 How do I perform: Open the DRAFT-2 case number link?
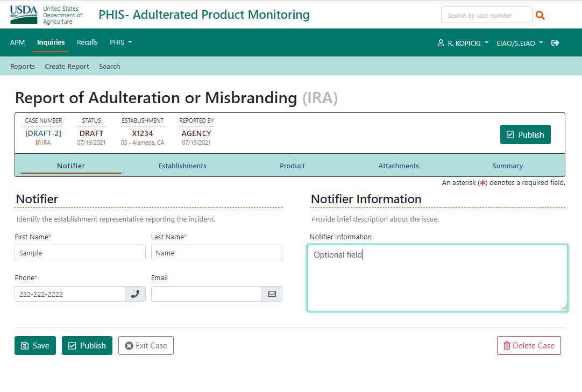(x=43, y=133)
